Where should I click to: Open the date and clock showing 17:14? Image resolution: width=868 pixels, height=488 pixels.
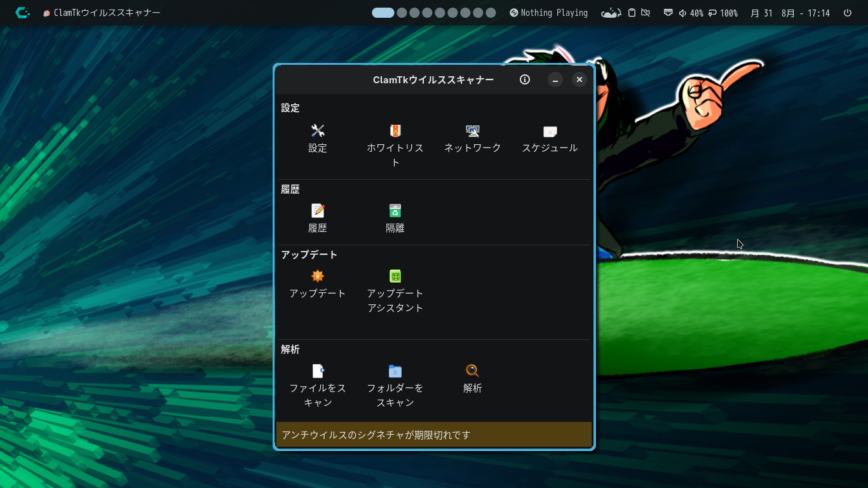click(x=790, y=13)
